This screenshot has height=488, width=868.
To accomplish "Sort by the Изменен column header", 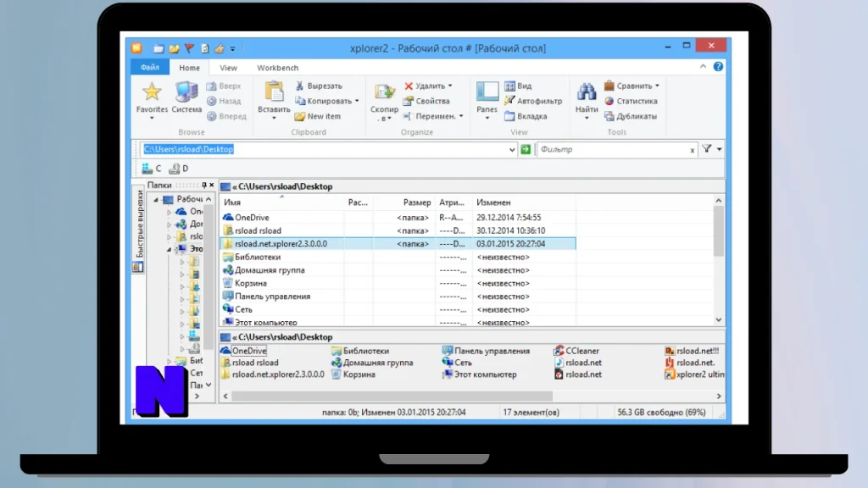I will (x=524, y=202).
